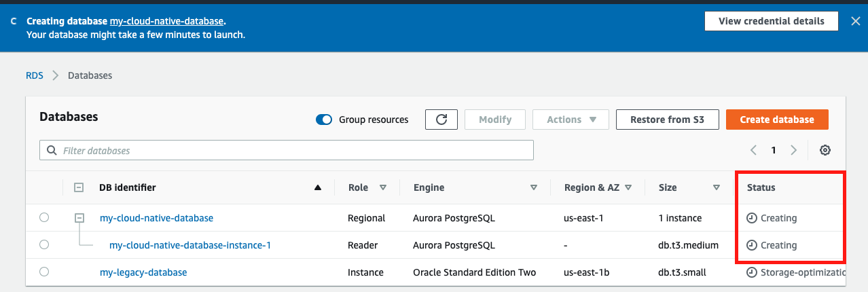Sort by DB identifier ascending arrow
The width and height of the screenshot is (868, 292).
[318, 187]
